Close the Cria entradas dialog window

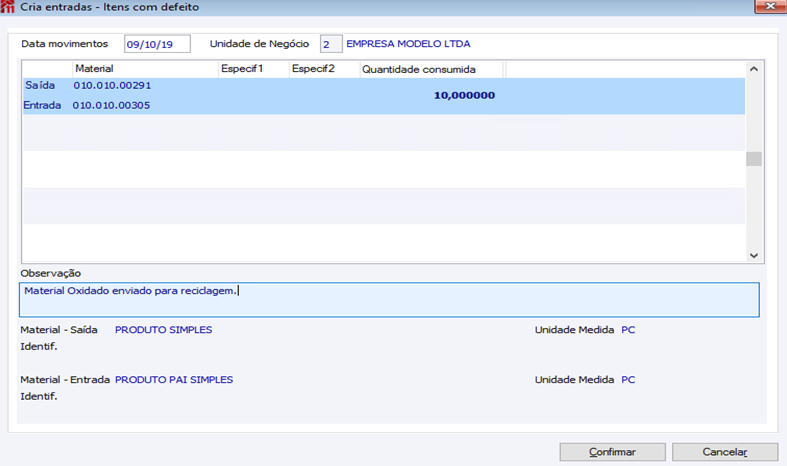(x=770, y=6)
